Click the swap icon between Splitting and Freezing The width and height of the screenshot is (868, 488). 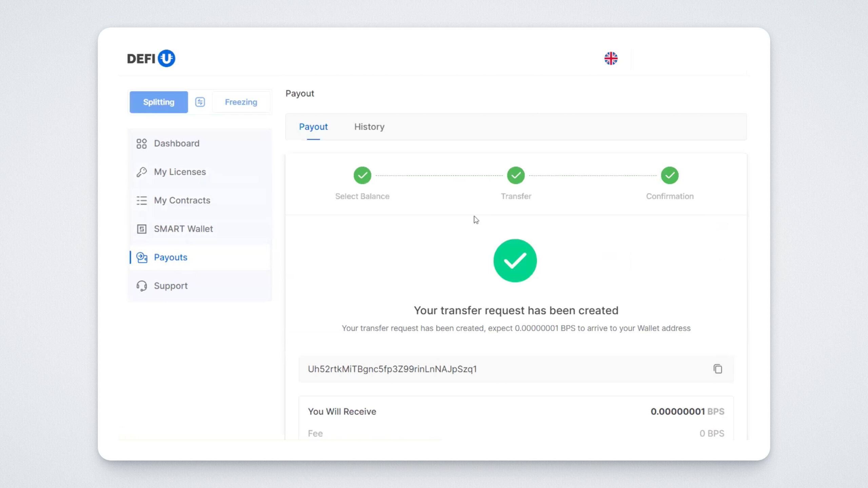point(200,102)
